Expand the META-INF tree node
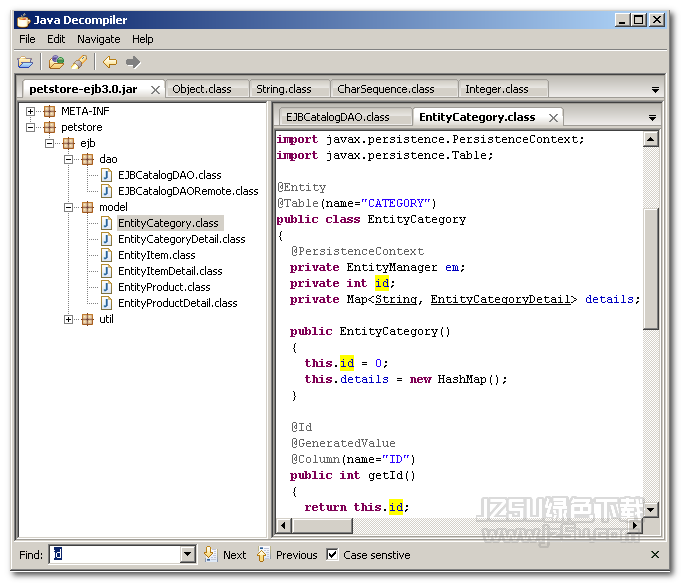Viewport: 681px width, 583px height. [30, 111]
